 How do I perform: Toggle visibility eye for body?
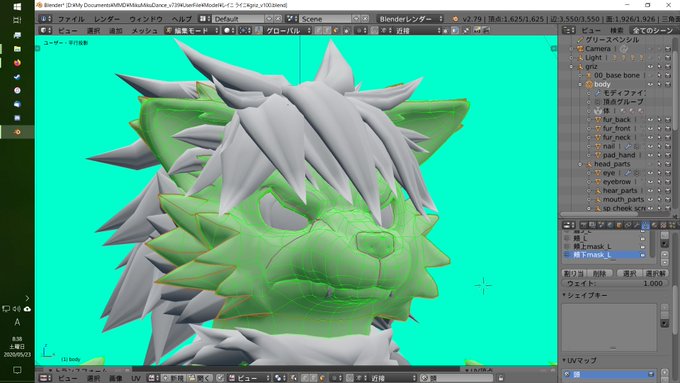click(650, 84)
